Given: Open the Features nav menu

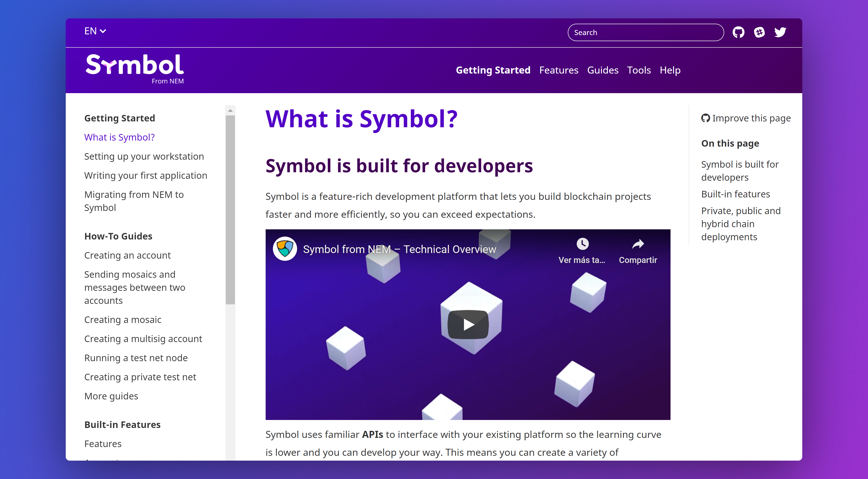Looking at the screenshot, I should tap(559, 70).
